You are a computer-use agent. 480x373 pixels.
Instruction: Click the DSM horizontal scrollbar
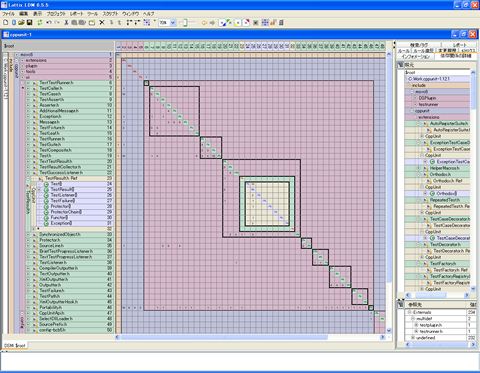(x=250, y=337)
